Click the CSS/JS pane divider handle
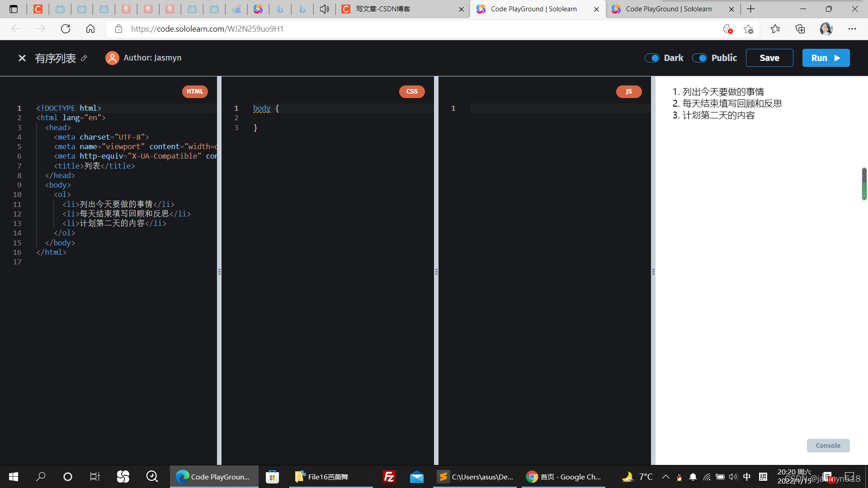The image size is (868, 488). pos(436,272)
